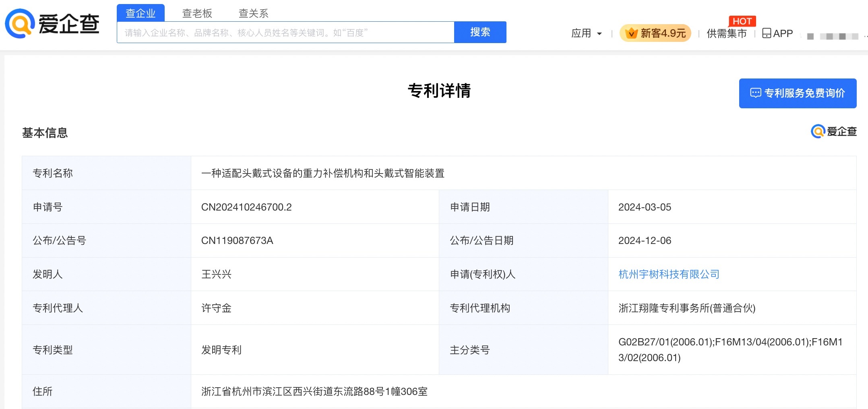Click the patent name text
The width and height of the screenshot is (868, 409).
pyautogui.click(x=322, y=173)
